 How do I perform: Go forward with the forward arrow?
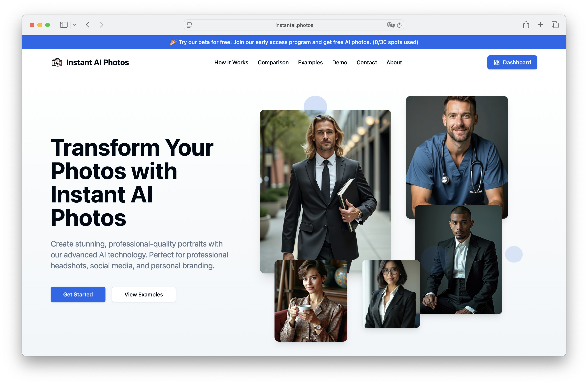101,25
